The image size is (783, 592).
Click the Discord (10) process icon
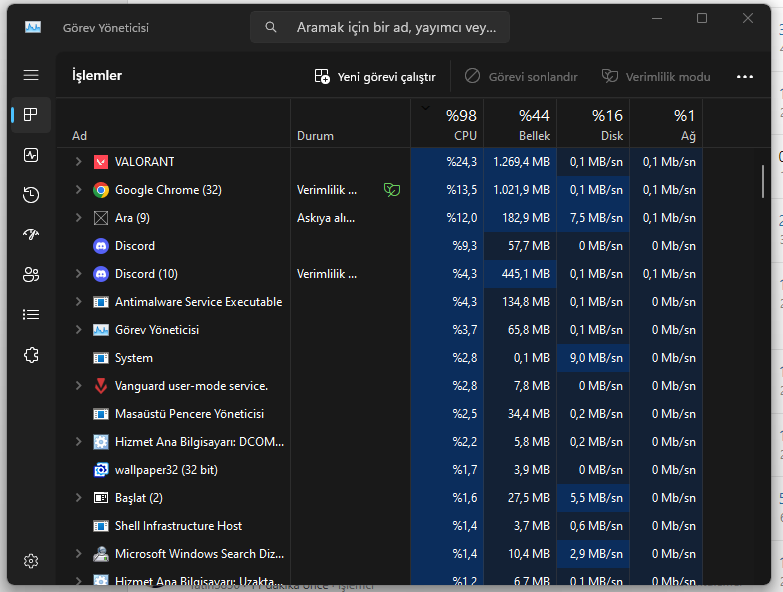click(101, 274)
